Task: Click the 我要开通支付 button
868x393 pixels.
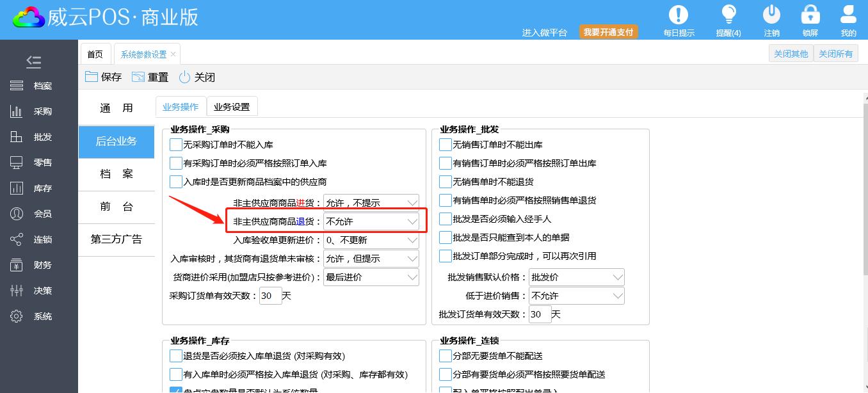Action: (x=608, y=32)
